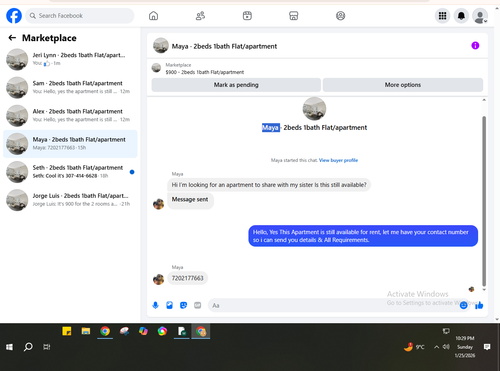Open the Friends icon in top bar

[x=200, y=16]
